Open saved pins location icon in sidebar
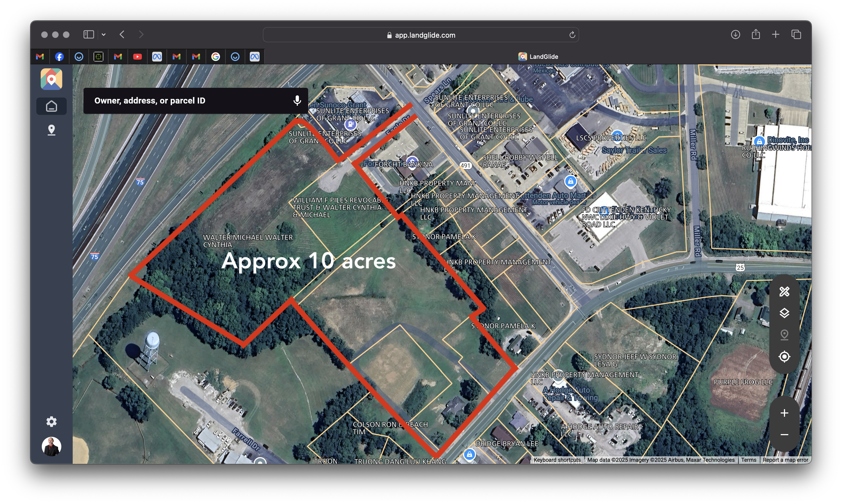 click(51, 130)
